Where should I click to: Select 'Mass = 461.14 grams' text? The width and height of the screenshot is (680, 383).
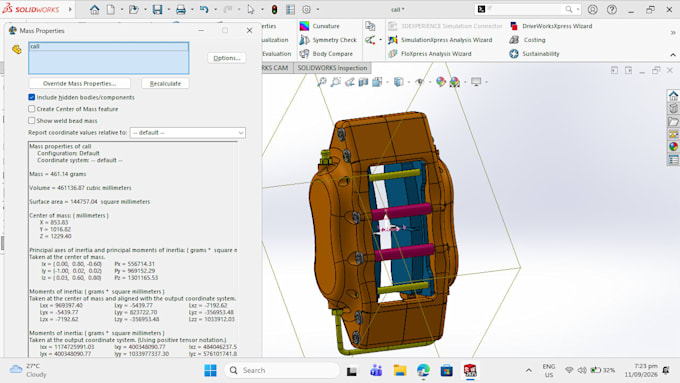click(x=58, y=174)
